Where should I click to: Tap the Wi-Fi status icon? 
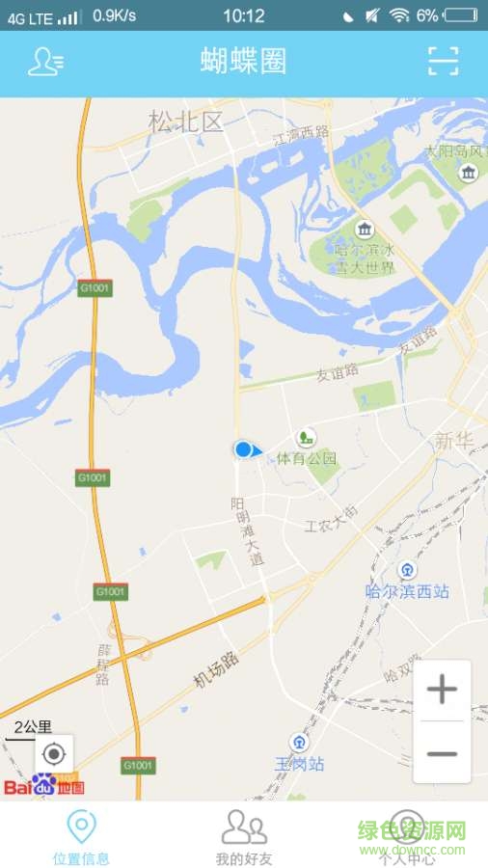399,16
